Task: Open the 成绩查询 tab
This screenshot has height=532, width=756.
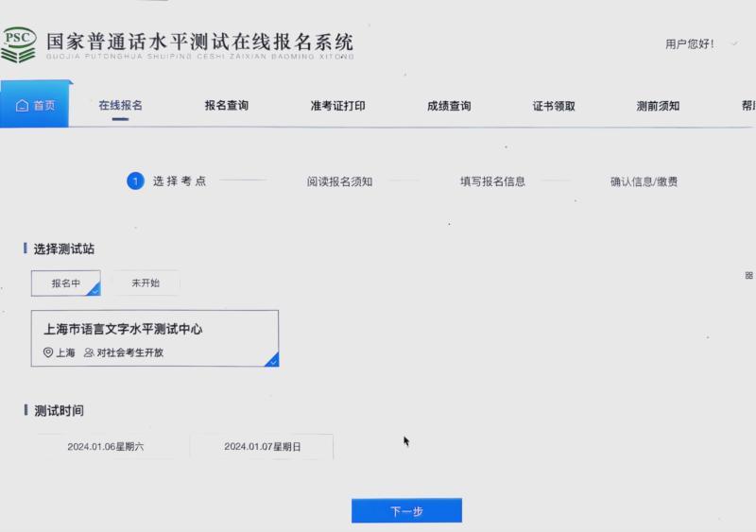Action: point(449,106)
